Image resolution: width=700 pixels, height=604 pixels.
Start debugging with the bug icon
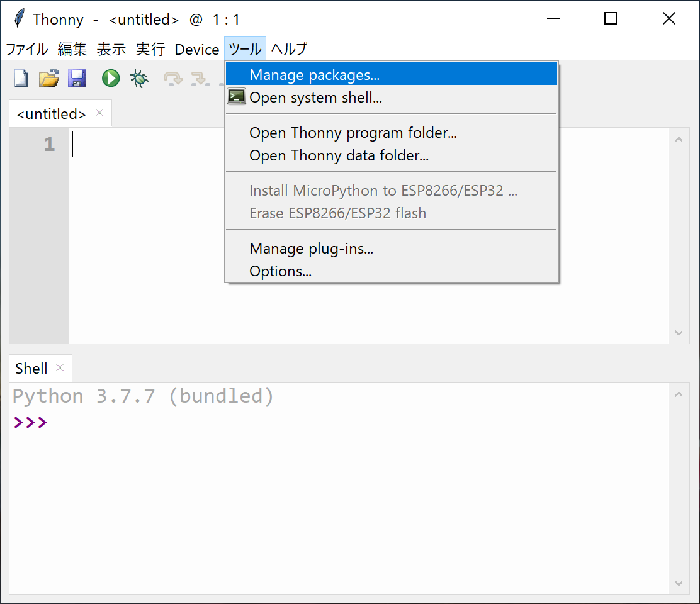(139, 79)
